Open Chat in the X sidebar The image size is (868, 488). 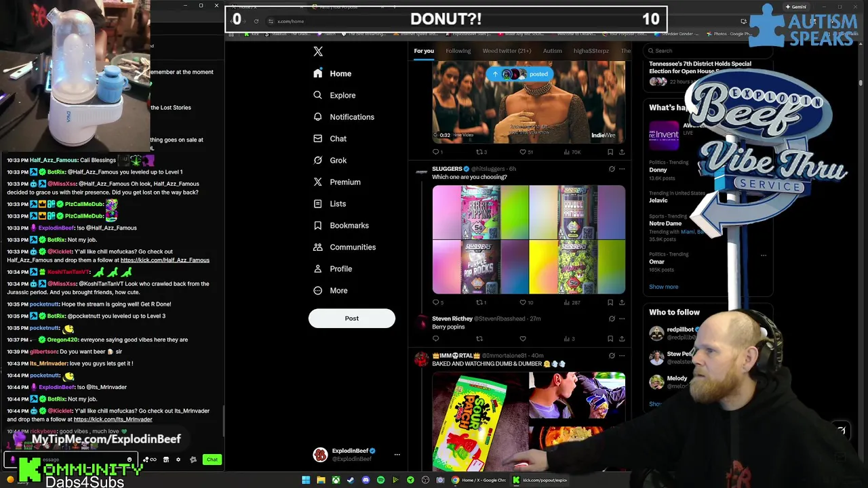click(x=330, y=138)
